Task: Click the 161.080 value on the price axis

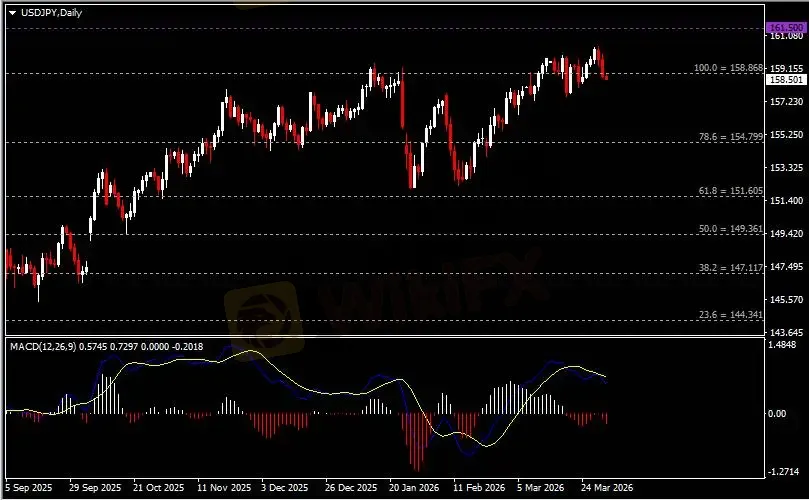Action: [x=784, y=37]
